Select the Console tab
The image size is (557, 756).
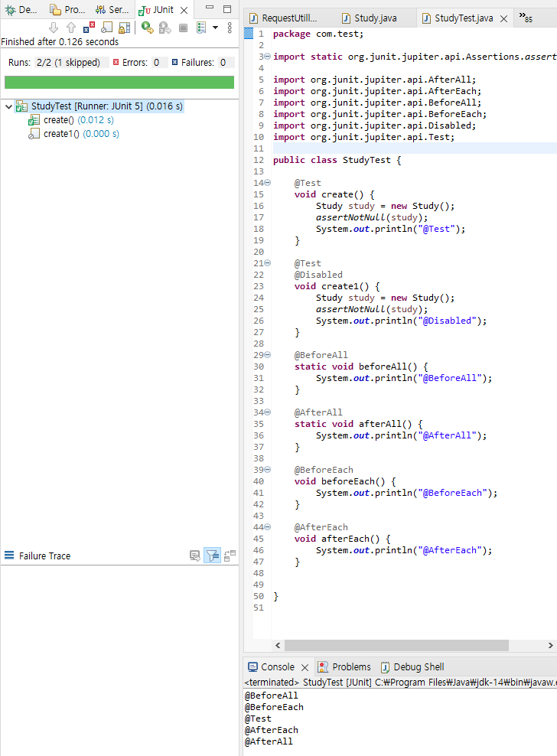[x=271, y=667]
